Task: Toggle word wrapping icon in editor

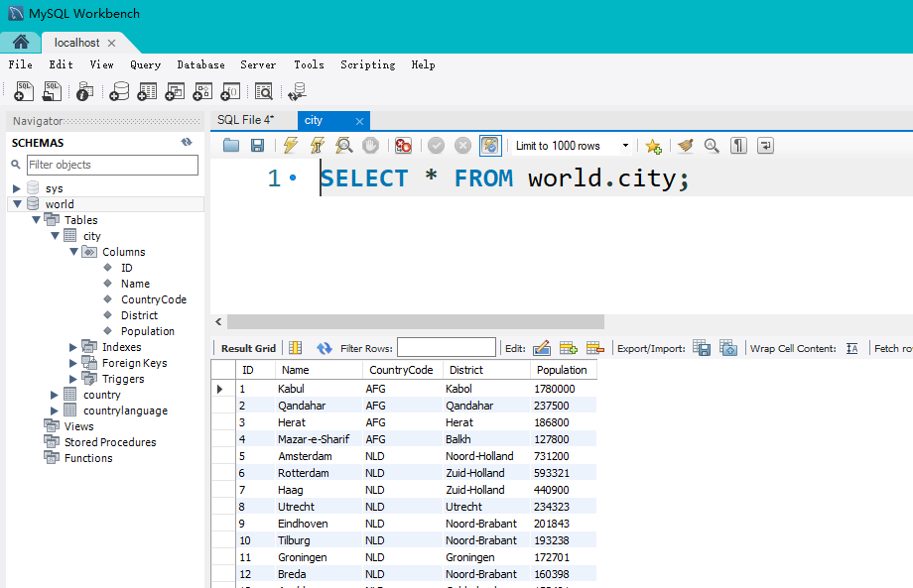Action: [765, 146]
